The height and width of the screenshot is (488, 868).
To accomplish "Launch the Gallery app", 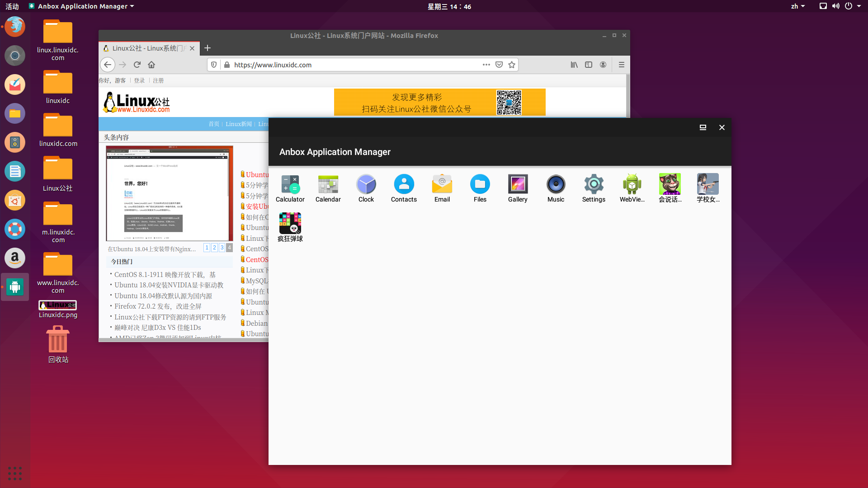I will [518, 185].
